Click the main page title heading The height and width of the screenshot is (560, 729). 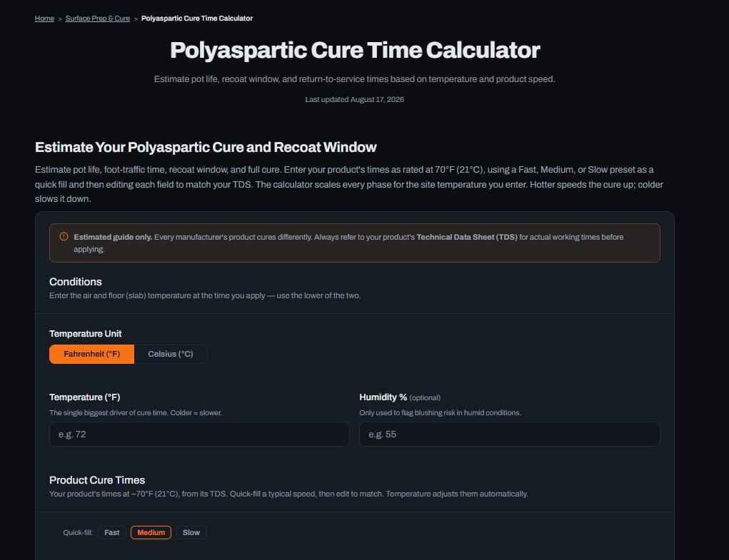coord(355,50)
